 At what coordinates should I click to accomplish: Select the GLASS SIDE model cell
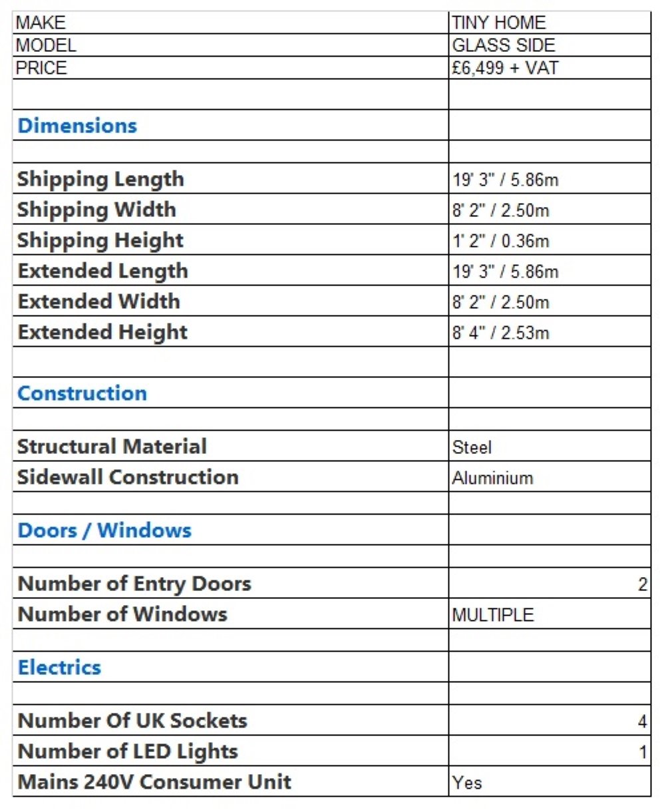(503, 45)
